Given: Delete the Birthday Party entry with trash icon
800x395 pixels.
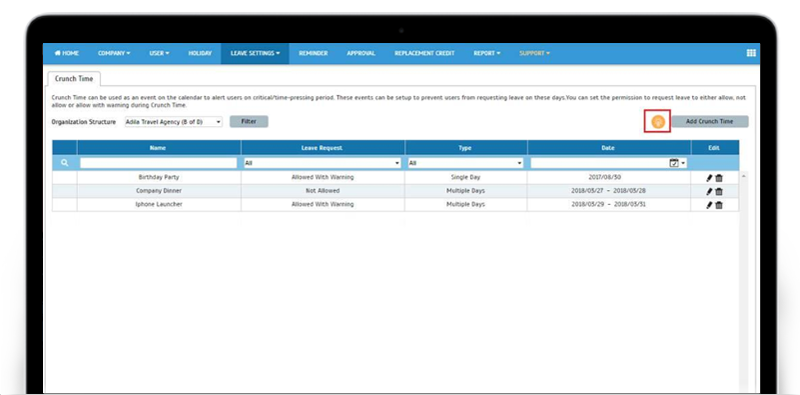Looking at the screenshot, I should click(x=719, y=178).
